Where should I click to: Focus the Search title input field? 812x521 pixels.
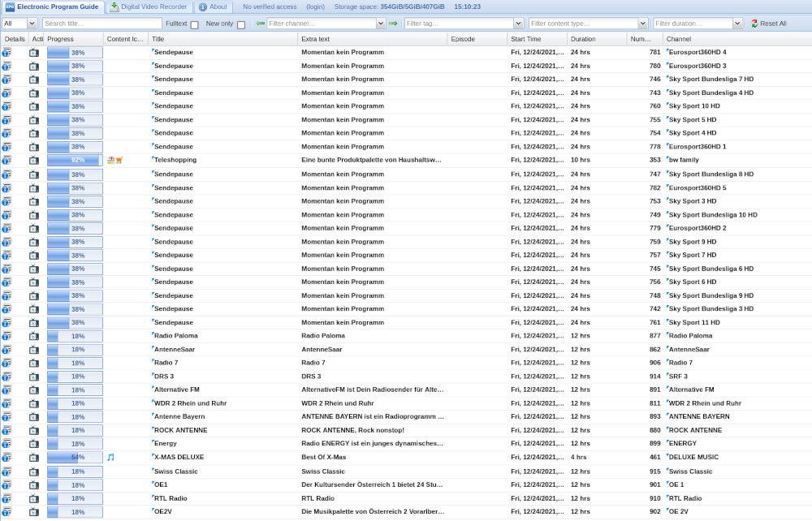pos(102,24)
